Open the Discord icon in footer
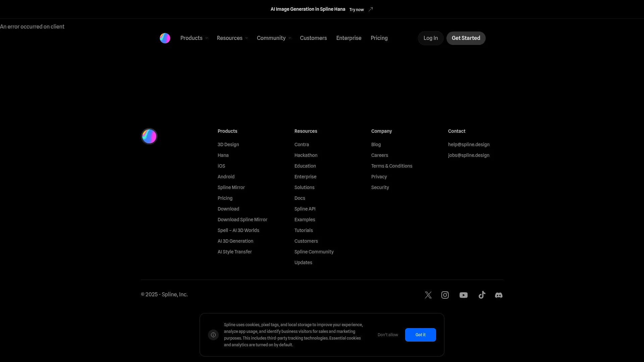This screenshot has height=362, width=644. click(499, 295)
